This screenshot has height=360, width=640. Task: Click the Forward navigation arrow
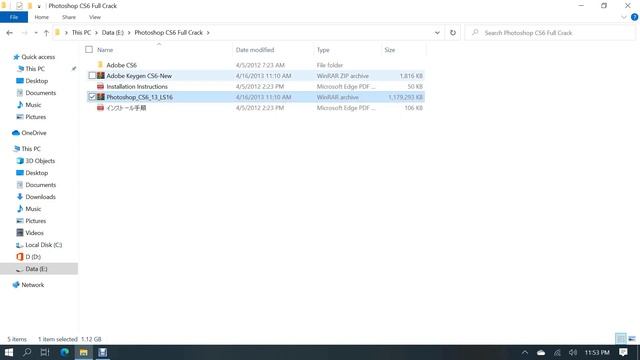tap(24, 33)
